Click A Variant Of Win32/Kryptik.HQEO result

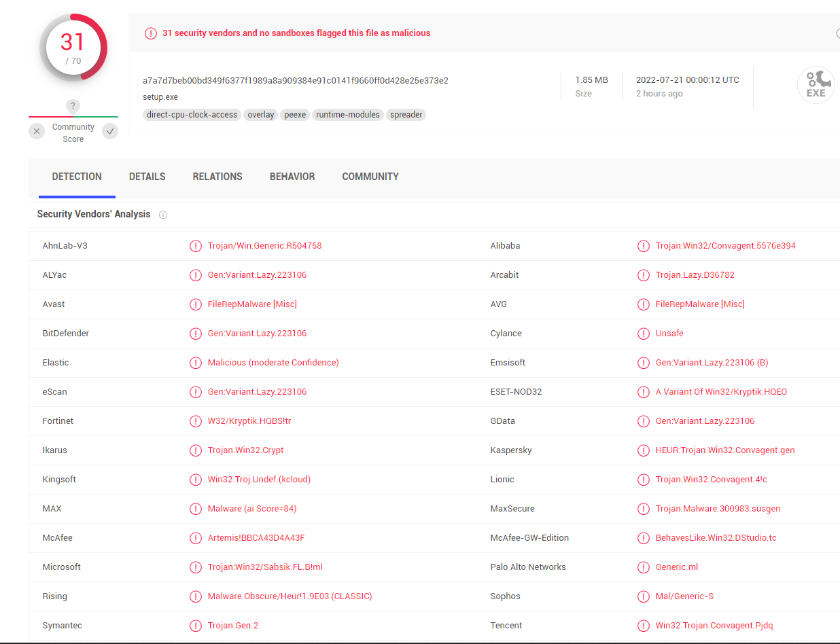click(722, 392)
